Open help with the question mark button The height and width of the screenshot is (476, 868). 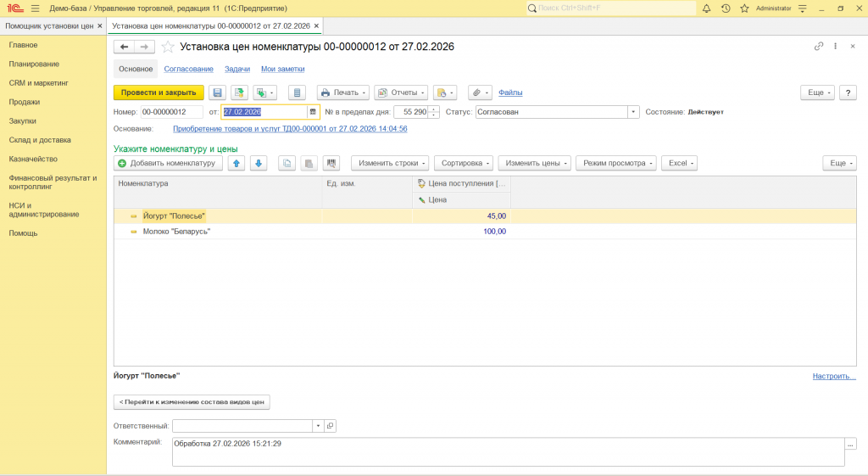pos(848,92)
